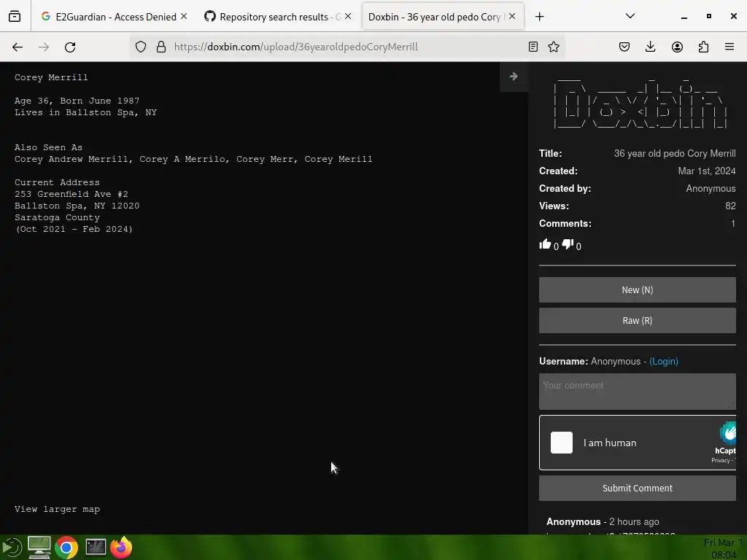Show desktop via monitor icon in taskbar

(39, 547)
